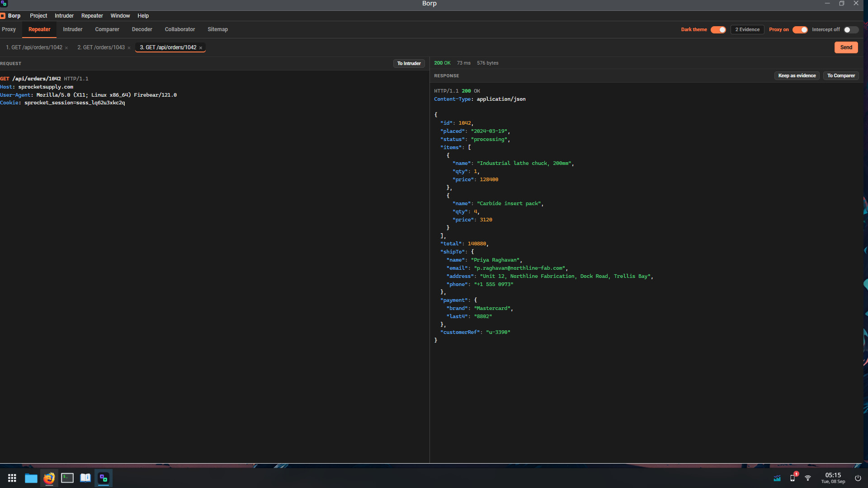Viewport: 868px width, 488px height.
Task: Open the Project menu
Action: (38, 16)
